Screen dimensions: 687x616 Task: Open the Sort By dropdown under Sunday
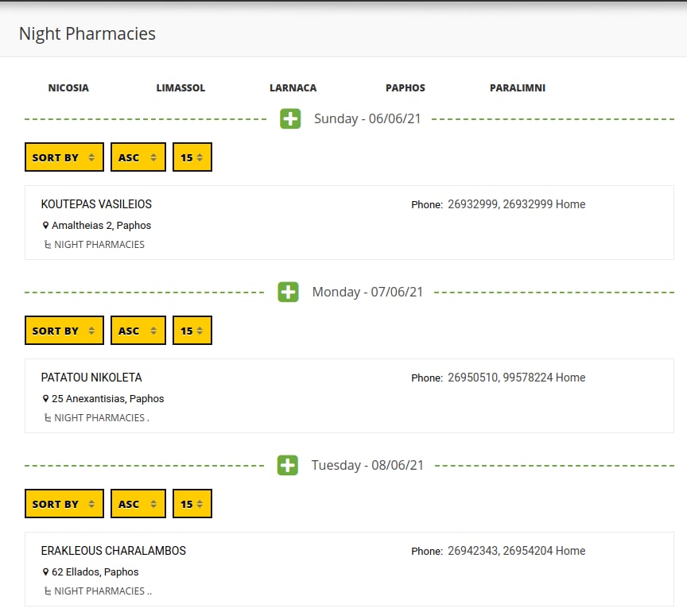pyautogui.click(x=64, y=157)
